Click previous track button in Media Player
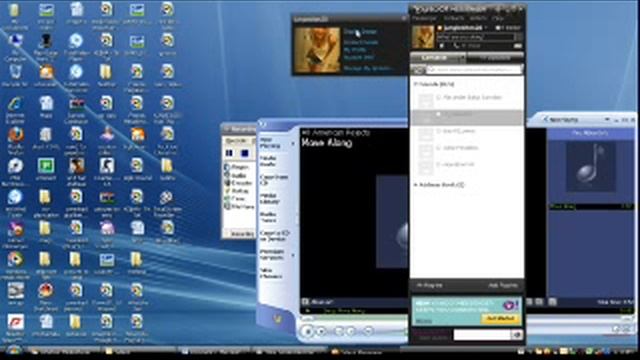Screen dimensions: 640x360 coord(339,331)
